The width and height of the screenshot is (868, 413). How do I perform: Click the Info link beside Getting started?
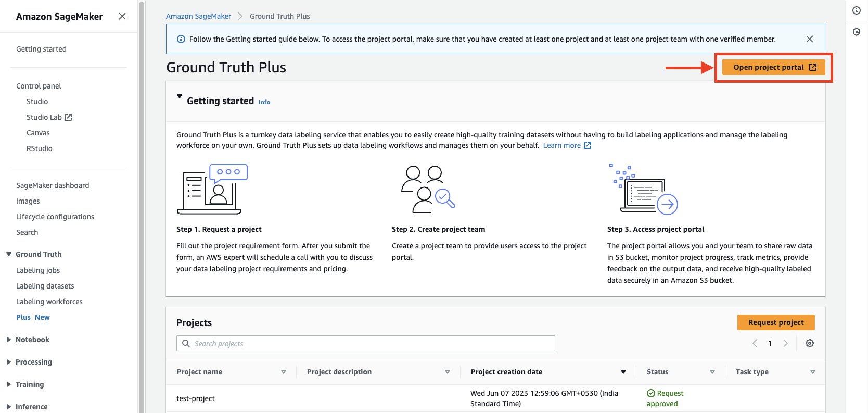point(264,102)
